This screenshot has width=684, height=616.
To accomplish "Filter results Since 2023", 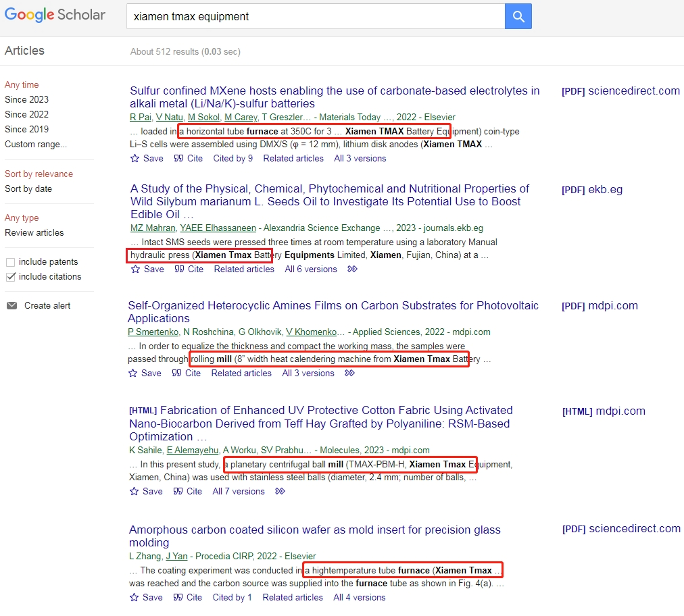I will [26, 99].
